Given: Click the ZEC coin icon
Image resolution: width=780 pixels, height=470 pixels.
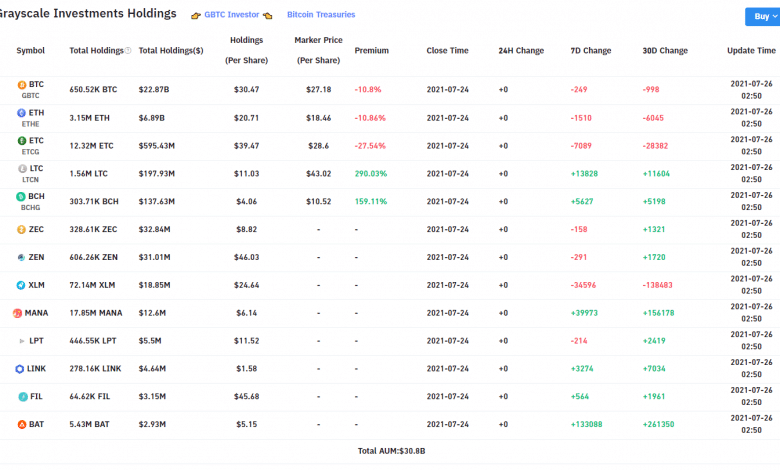Looking at the screenshot, I should [x=22, y=229].
